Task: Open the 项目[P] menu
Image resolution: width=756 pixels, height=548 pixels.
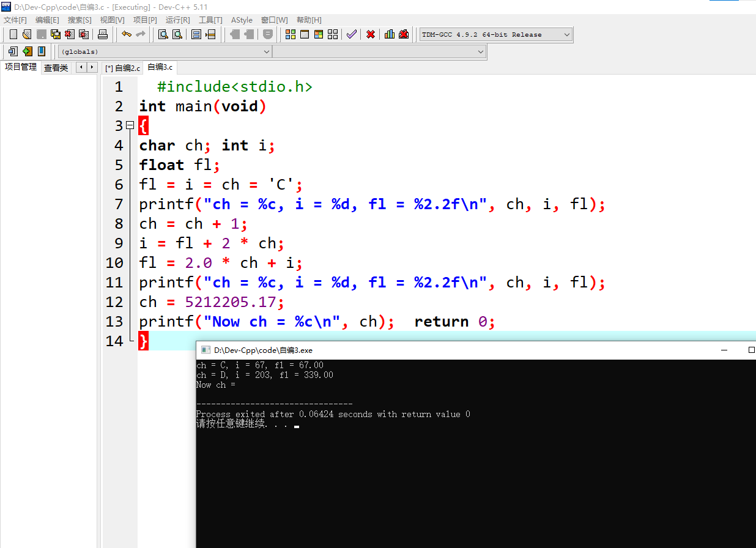Action: click(145, 20)
